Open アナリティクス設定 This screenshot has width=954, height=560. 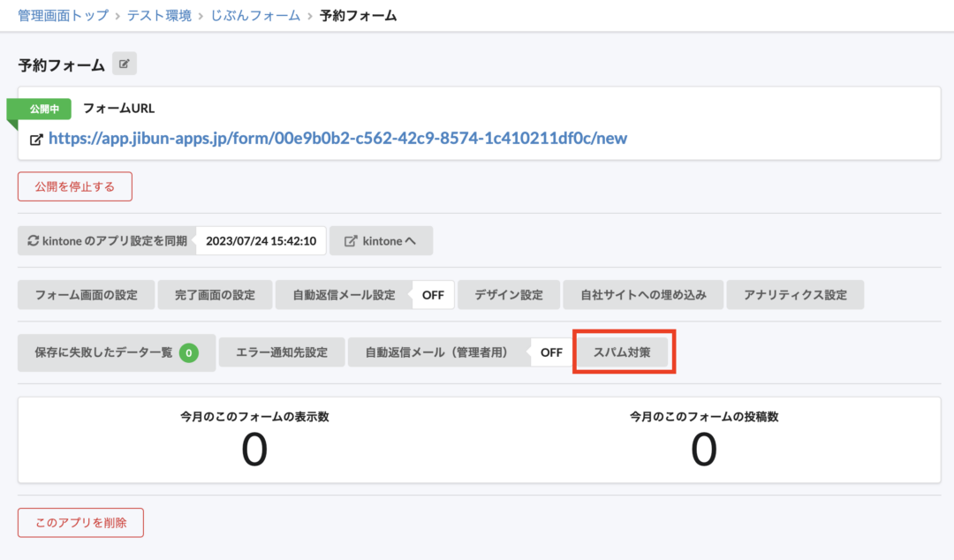(795, 295)
